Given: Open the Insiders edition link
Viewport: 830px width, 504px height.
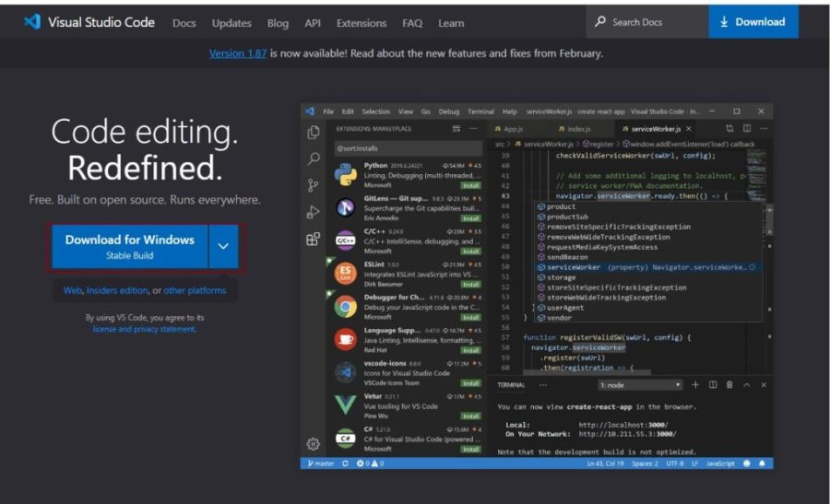Looking at the screenshot, I should pos(117,290).
